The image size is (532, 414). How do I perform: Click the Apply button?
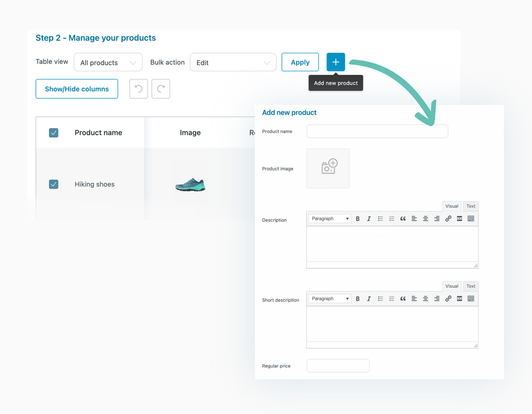[x=300, y=62]
